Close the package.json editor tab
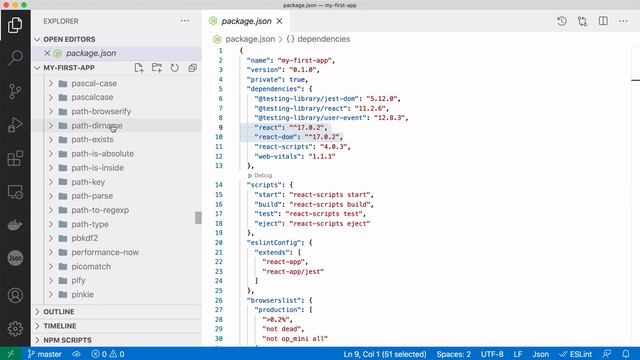The height and width of the screenshot is (360, 640). pos(280,21)
